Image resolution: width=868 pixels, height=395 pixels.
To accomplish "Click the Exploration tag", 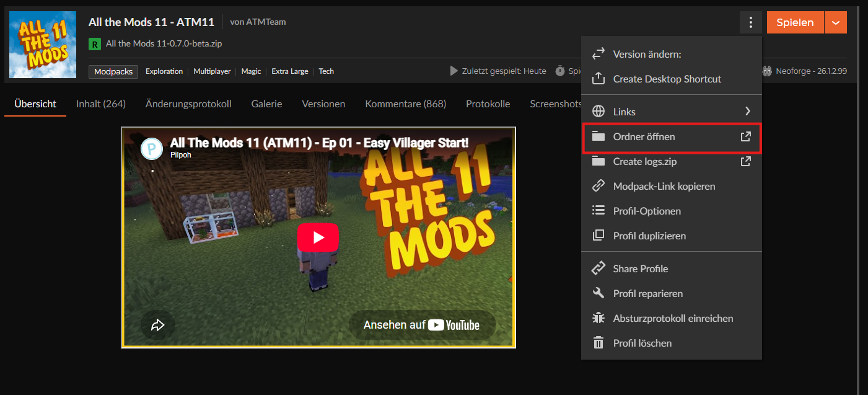I will (x=164, y=71).
